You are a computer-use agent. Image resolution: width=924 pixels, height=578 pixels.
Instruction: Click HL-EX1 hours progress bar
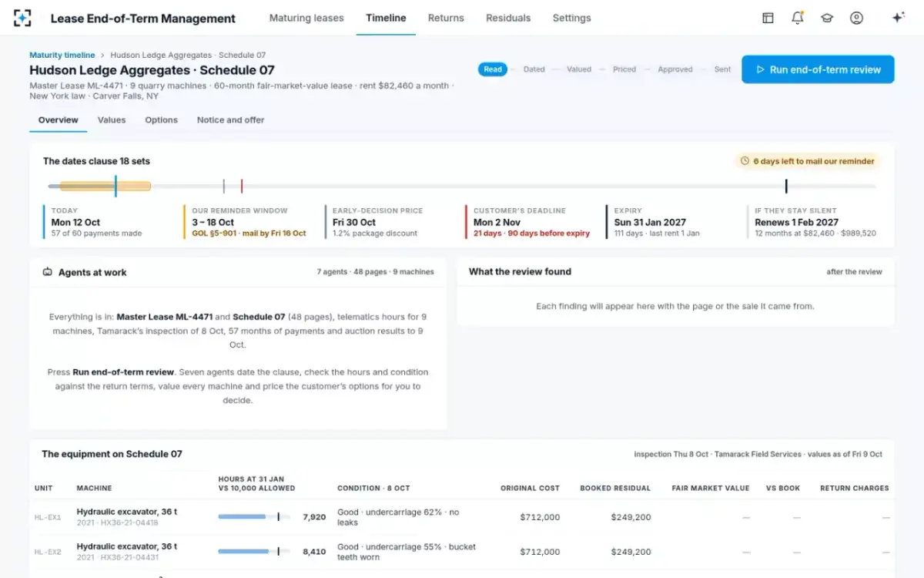pos(254,516)
